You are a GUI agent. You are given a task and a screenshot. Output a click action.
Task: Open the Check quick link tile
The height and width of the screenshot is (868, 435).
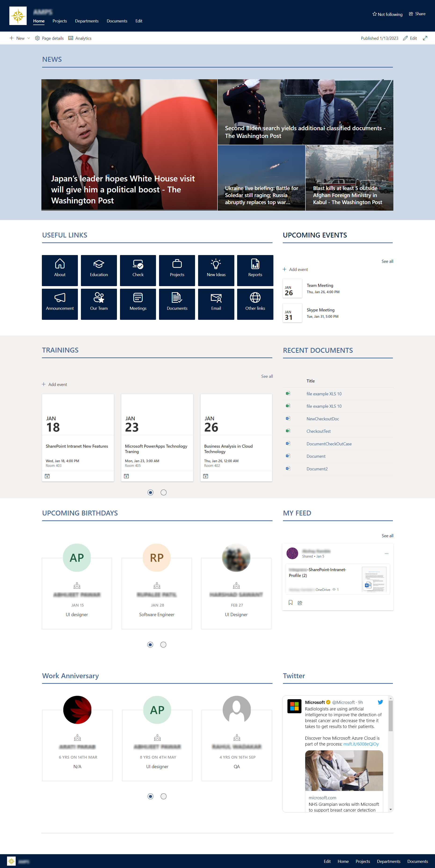click(138, 270)
